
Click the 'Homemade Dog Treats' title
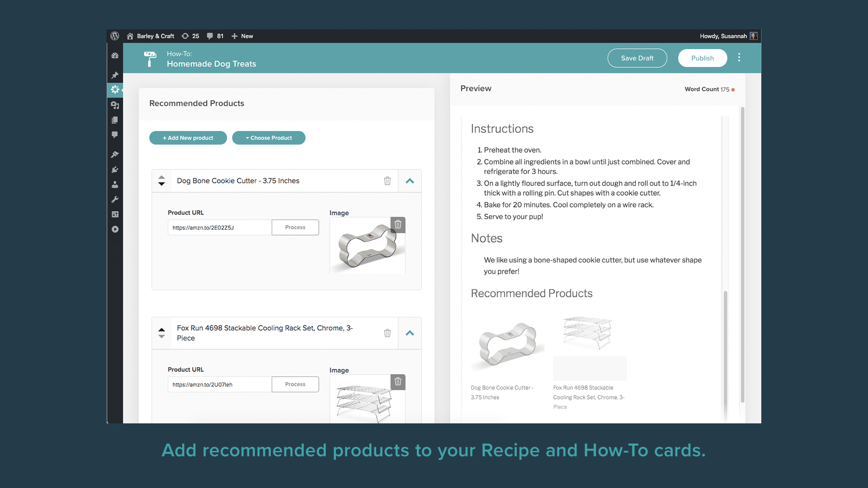click(211, 64)
